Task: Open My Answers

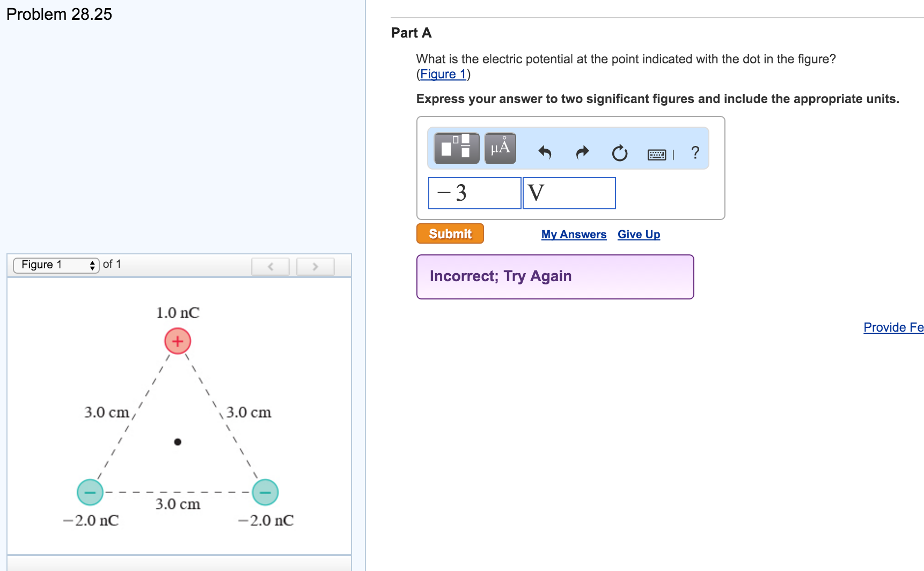Action: [574, 234]
